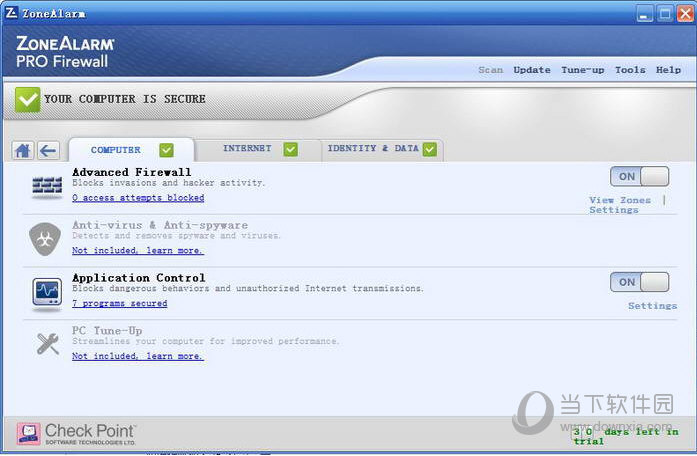Switch to the Internet tab

pos(258,149)
